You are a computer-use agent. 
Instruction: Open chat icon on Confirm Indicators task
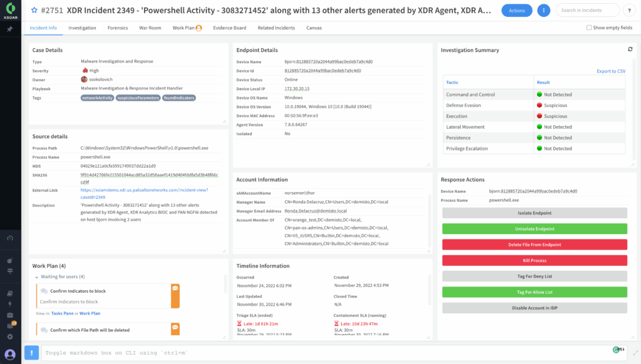pos(175,288)
